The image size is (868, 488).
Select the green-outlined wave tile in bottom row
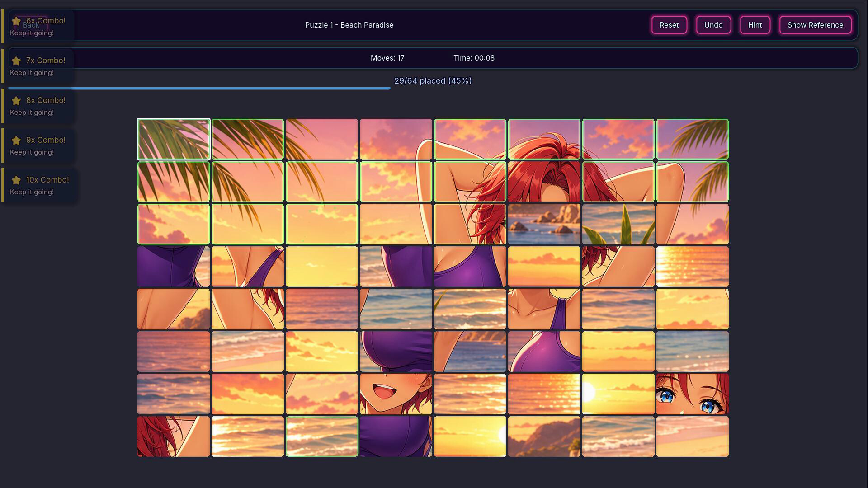(322, 436)
